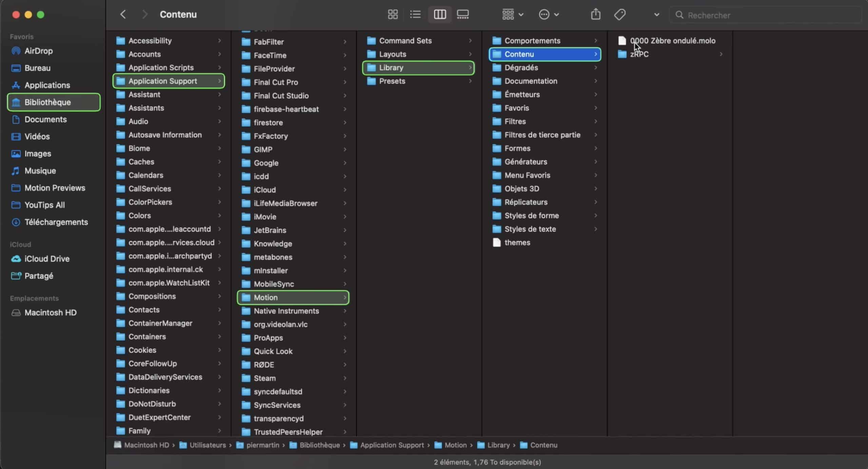Select the Application Support folder
868x469 pixels.
169,81
